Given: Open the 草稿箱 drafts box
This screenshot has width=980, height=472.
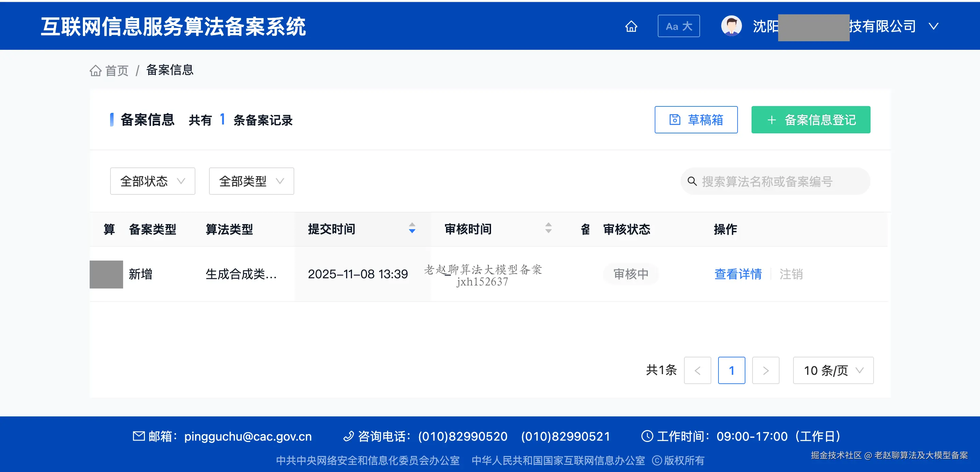Looking at the screenshot, I should pos(696,120).
